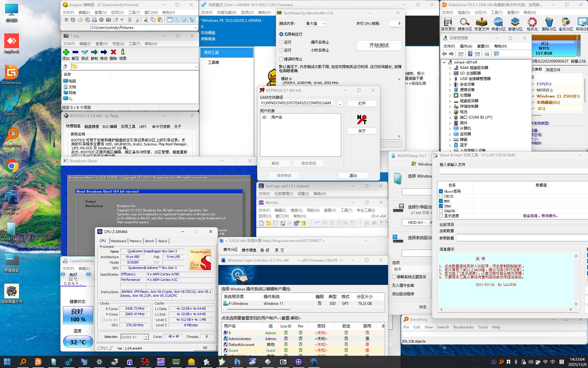This screenshot has width=588, height=368.
Task: Open AnyDesk desktop shortcut
Action: 12,41
